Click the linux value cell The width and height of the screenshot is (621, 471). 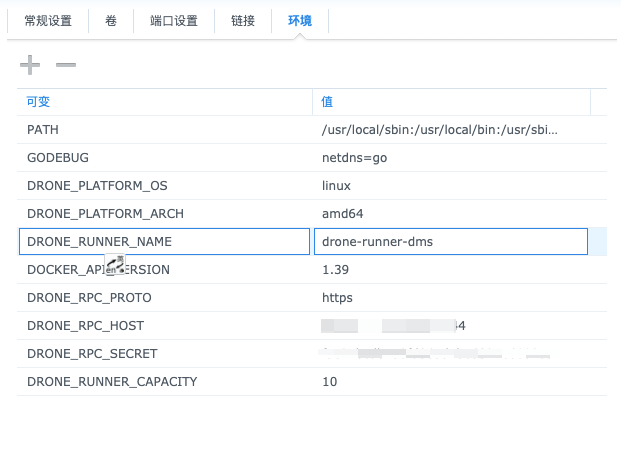click(336, 186)
